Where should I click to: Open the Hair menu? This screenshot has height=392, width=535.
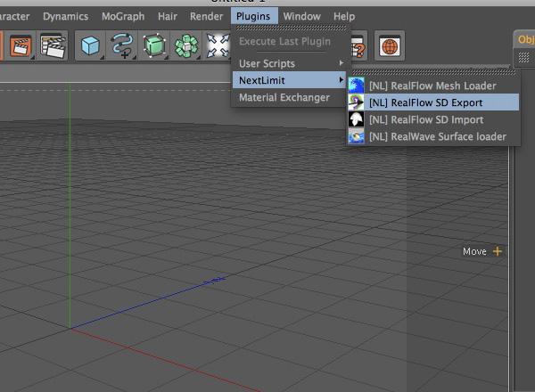pos(168,16)
